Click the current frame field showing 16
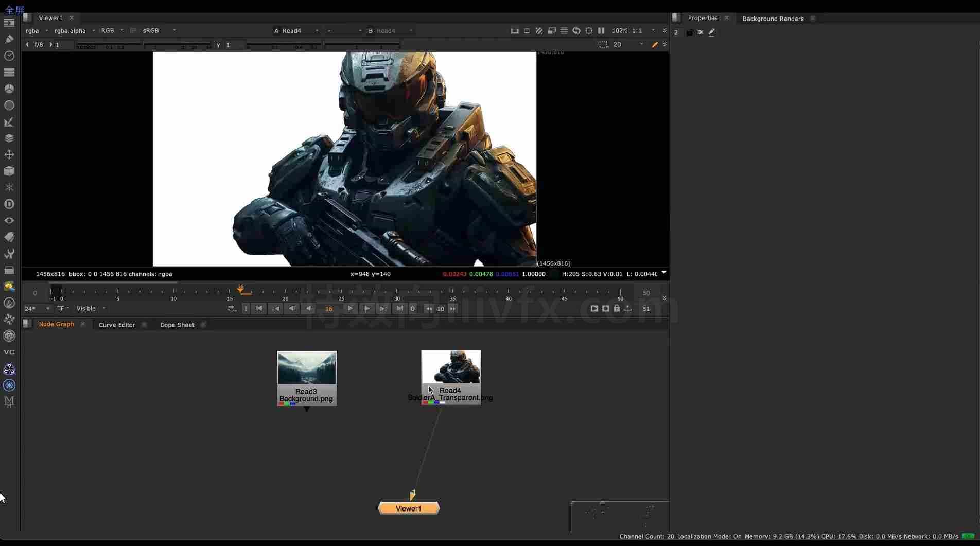This screenshot has width=980, height=546. [x=329, y=309]
